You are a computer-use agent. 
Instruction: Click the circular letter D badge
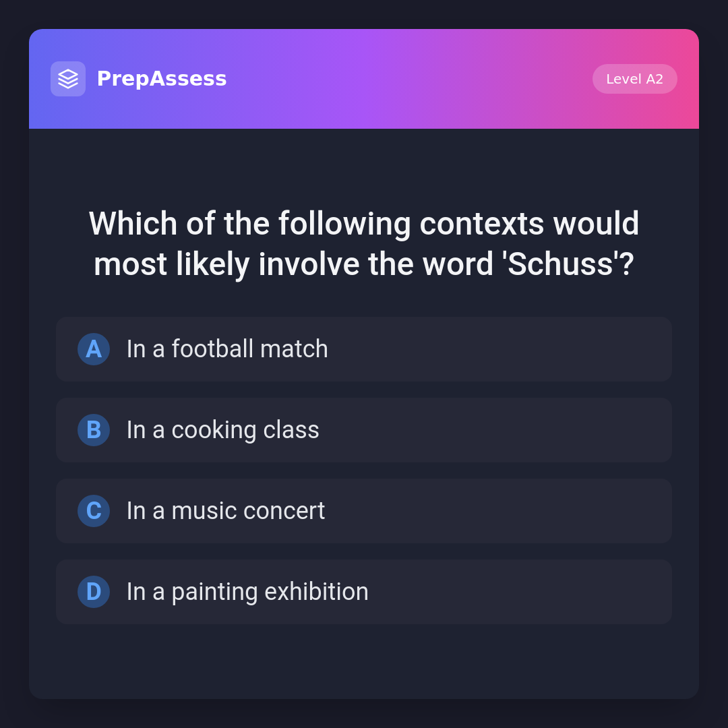point(94,592)
